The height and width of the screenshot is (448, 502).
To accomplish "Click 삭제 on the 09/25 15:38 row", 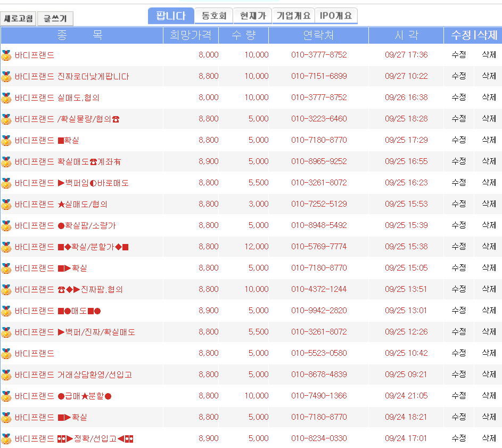I will (489, 247).
